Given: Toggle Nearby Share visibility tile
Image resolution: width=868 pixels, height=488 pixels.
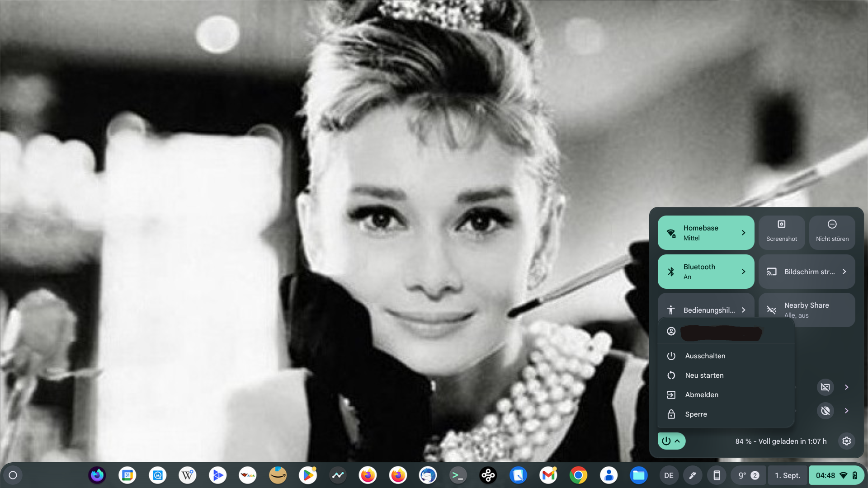Looking at the screenshot, I should pyautogui.click(x=807, y=310).
